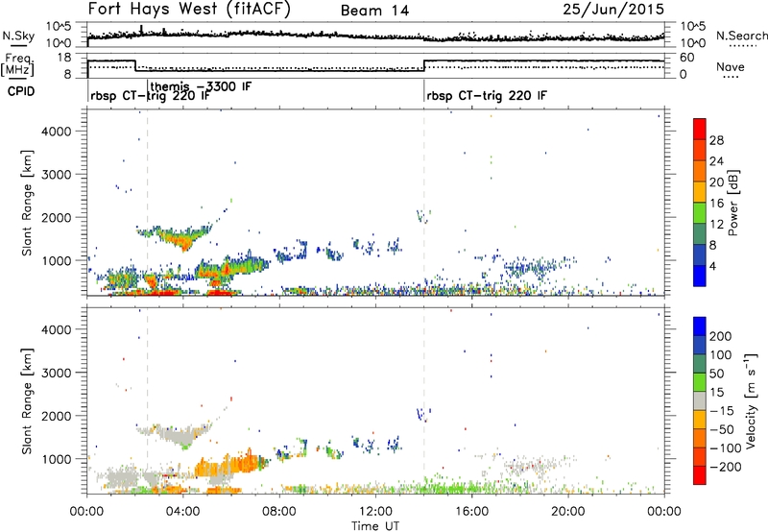Click the 'Fort Hays West (fitACF)' title
Screen dimensions: 768x532
tap(189, 10)
